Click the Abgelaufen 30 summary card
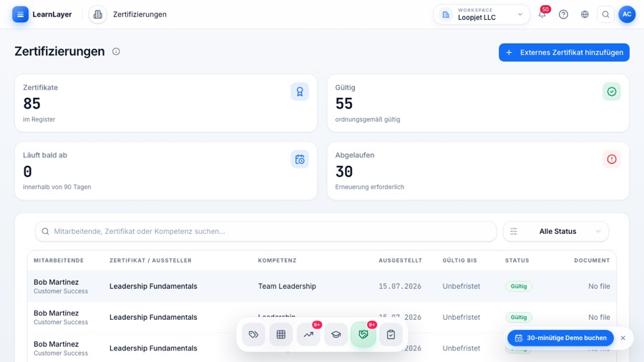This screenshot has width=644, height=362. coord(478,171)
